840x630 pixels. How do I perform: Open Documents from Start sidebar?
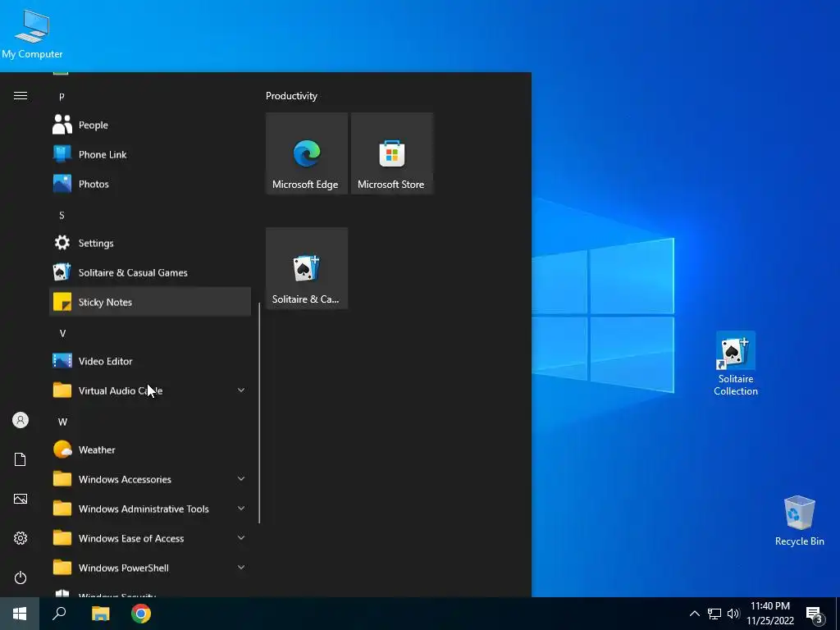tap(21, 459)
